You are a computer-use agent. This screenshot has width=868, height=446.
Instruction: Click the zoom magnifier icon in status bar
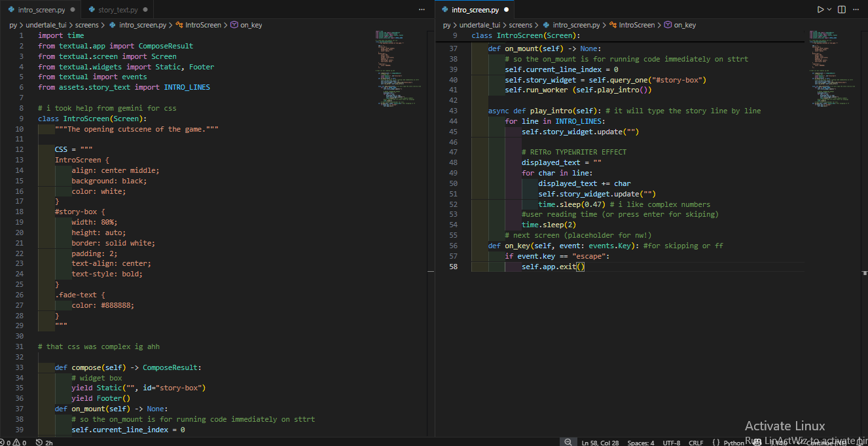click(568, 443)
